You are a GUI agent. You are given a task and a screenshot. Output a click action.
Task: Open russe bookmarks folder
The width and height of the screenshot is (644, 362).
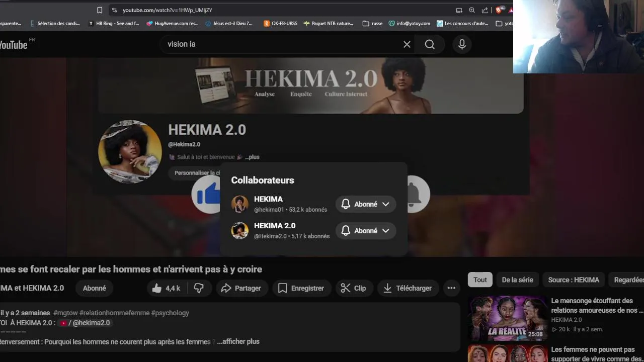pos(373,23)
